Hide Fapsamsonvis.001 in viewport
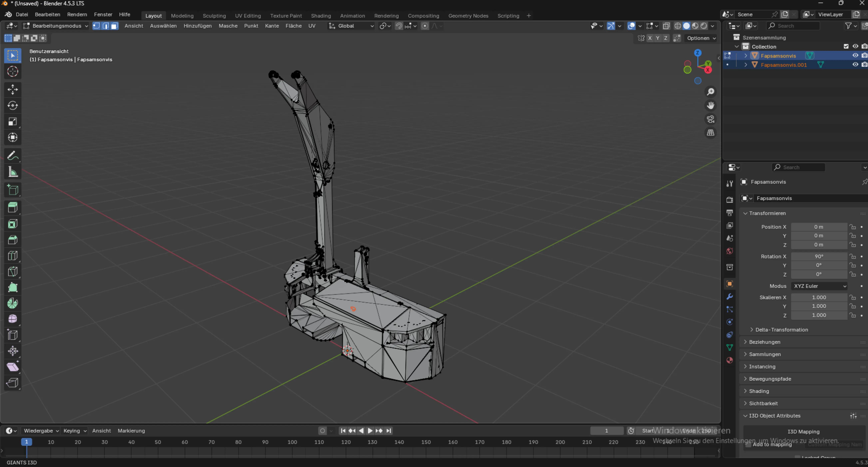This screenshot has height=467, width=868. coord(855,65)
